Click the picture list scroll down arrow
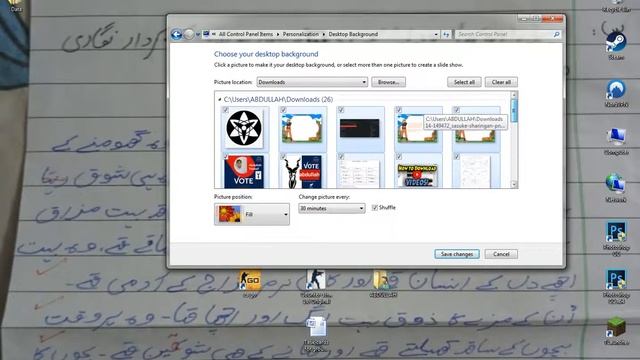 click(x=514, y=185)
